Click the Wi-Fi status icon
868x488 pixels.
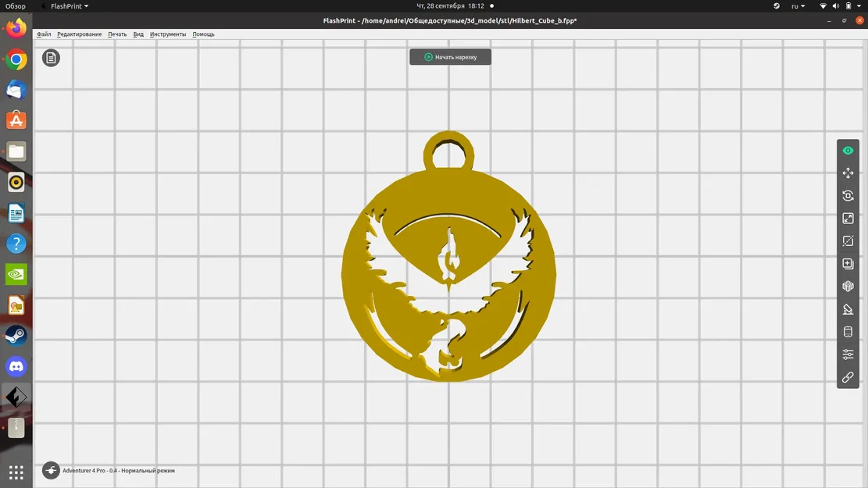pos(823,6)
